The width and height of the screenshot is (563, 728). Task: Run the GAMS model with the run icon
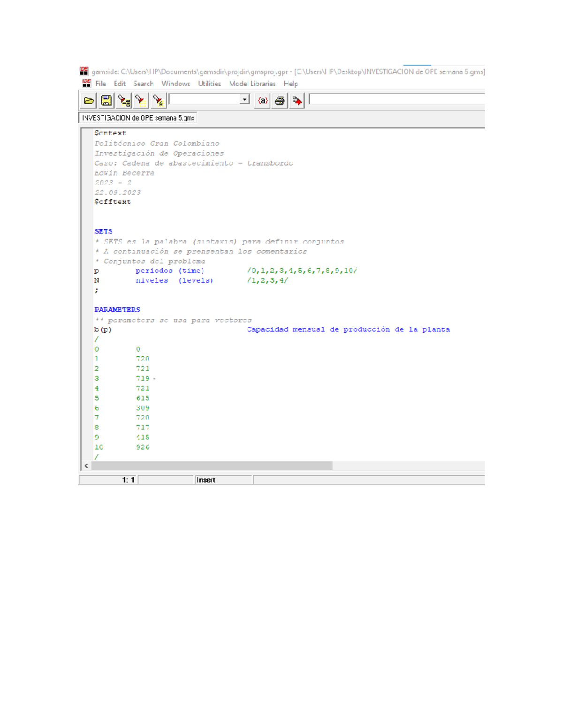[297, 100]
